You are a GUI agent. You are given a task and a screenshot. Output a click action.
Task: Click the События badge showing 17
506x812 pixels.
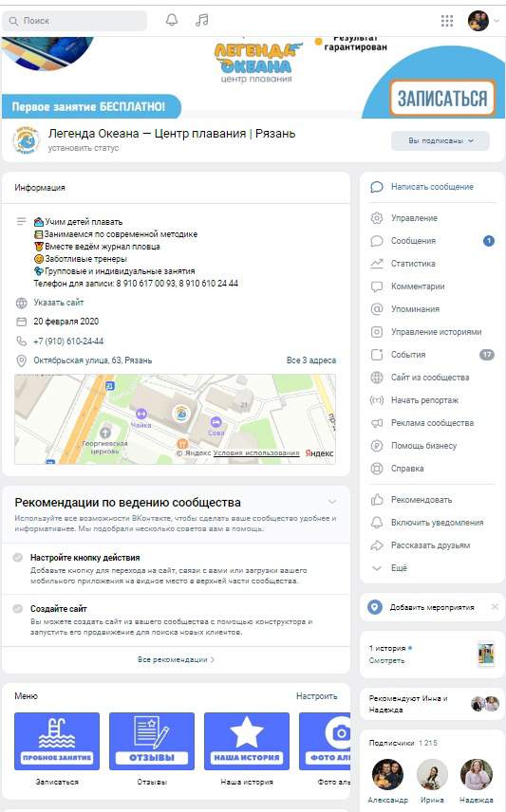486,355
